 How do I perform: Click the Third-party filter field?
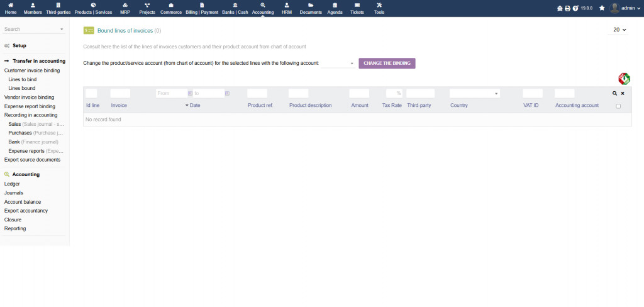point(421,93)
